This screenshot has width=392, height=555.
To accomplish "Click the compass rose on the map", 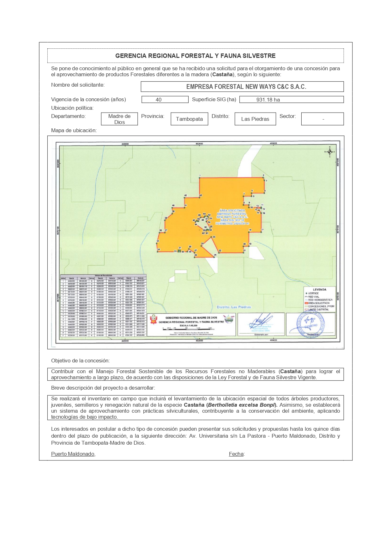I will pyautogui.click(x=329, y=152).
